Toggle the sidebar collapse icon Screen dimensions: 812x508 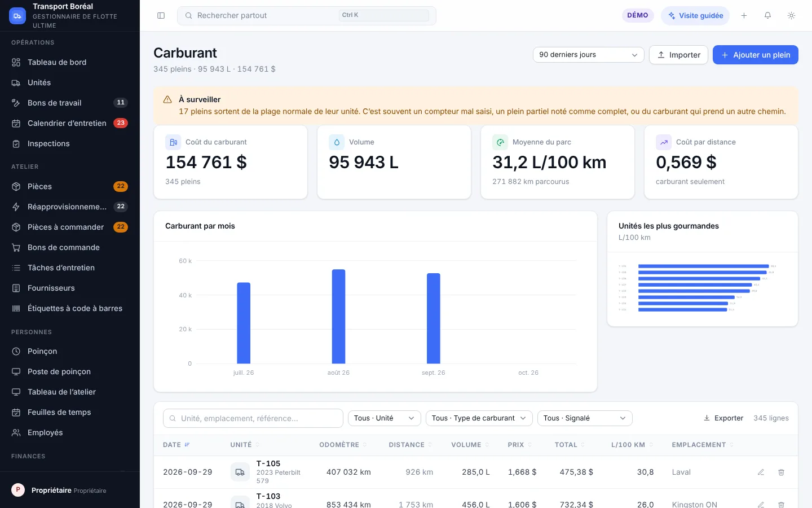click(161, 16)
